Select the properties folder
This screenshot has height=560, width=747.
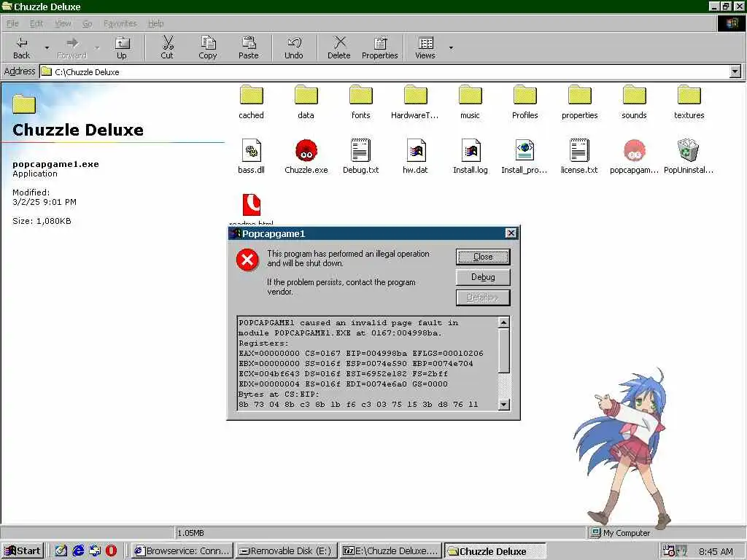[x=579, y=102]
